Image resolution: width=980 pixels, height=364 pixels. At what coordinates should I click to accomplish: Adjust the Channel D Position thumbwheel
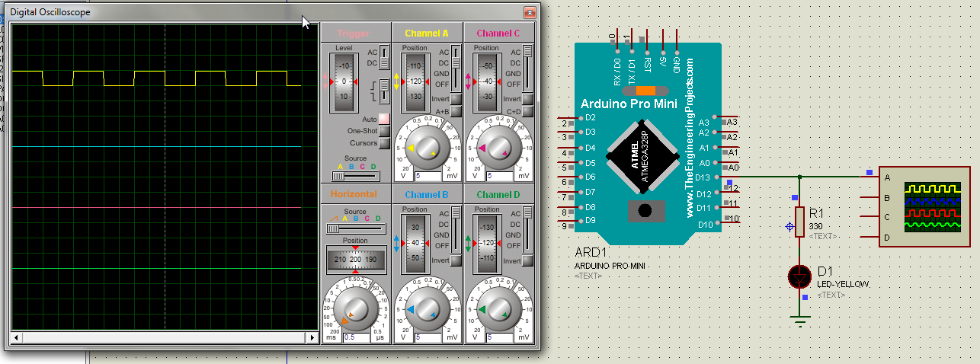click(x=487, y=243)
